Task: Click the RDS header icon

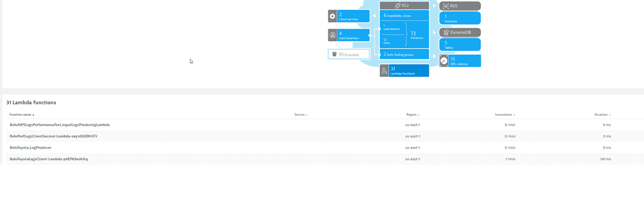Action: pyautogui.click(x=445, y=6)
